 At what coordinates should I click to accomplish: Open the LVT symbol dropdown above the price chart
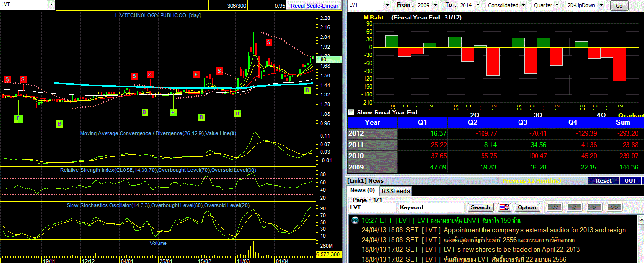coord(52,4)
